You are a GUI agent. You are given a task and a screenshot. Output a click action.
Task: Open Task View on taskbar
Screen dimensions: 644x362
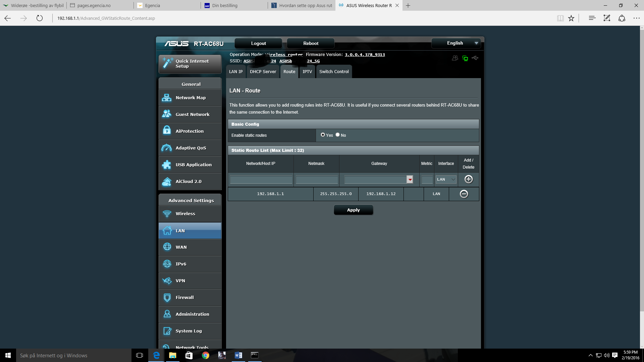(x=140, y=355)
